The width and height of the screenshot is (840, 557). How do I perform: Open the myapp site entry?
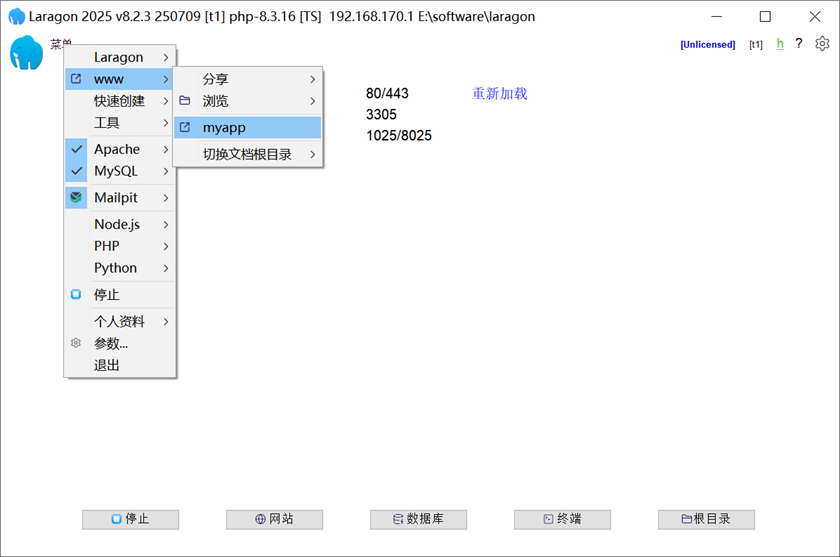click(248, 127)
